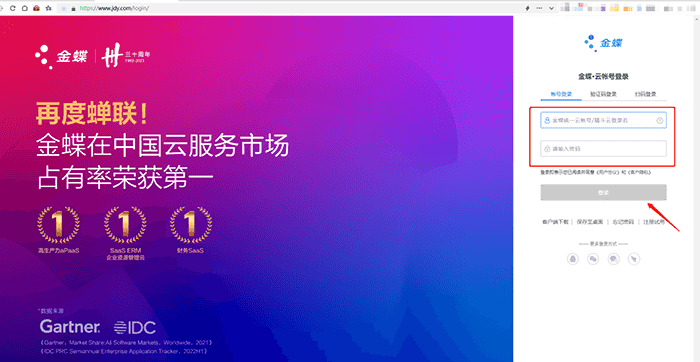
Task: Log in with the chat bubble icon
Action: [613, 259]
